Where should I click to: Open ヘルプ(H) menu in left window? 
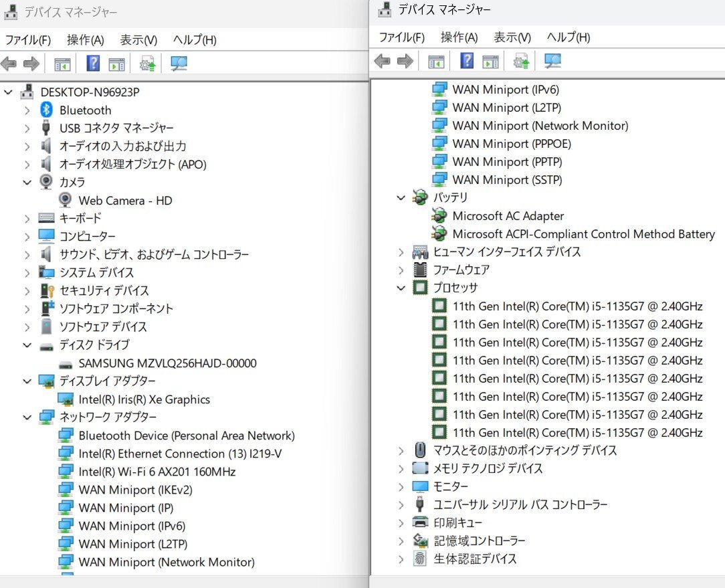pyautogui.click(x=194, y=40)
